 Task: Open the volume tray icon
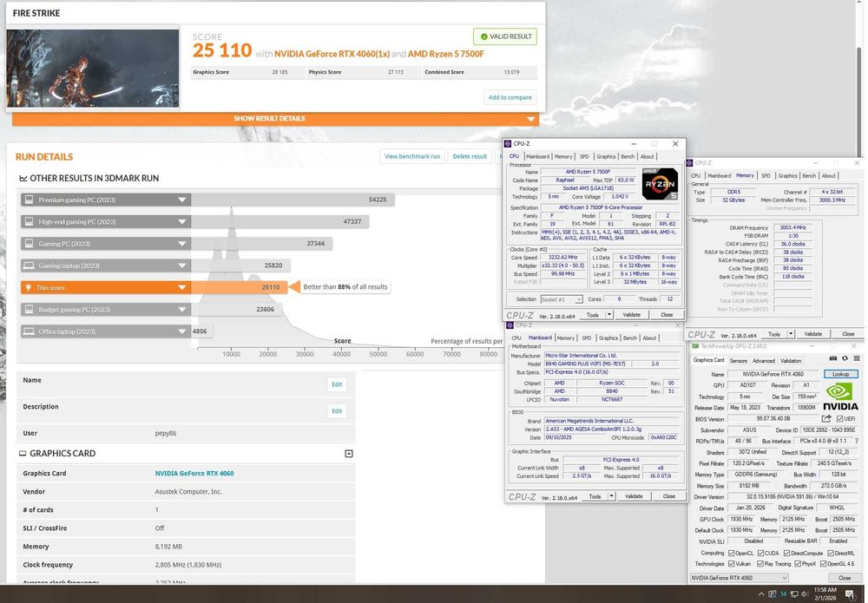[805, 594]
